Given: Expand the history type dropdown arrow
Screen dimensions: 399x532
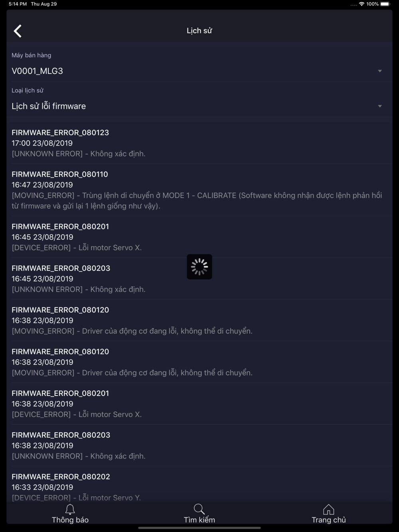Looking at the screenshot, I should (380, 106).
